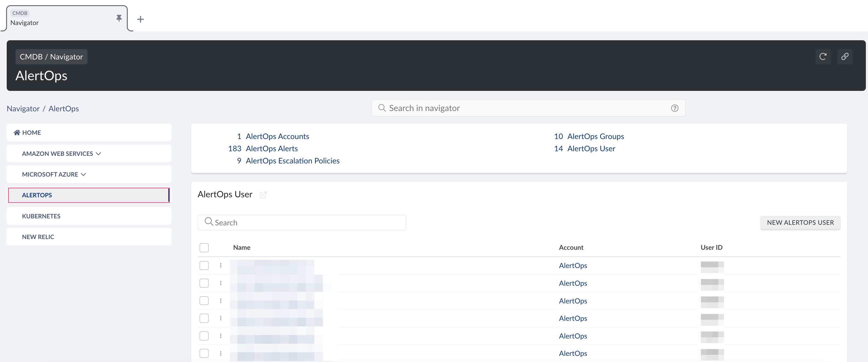Check the second user row checkbox
868x362 pixels.
click(204, 283)
